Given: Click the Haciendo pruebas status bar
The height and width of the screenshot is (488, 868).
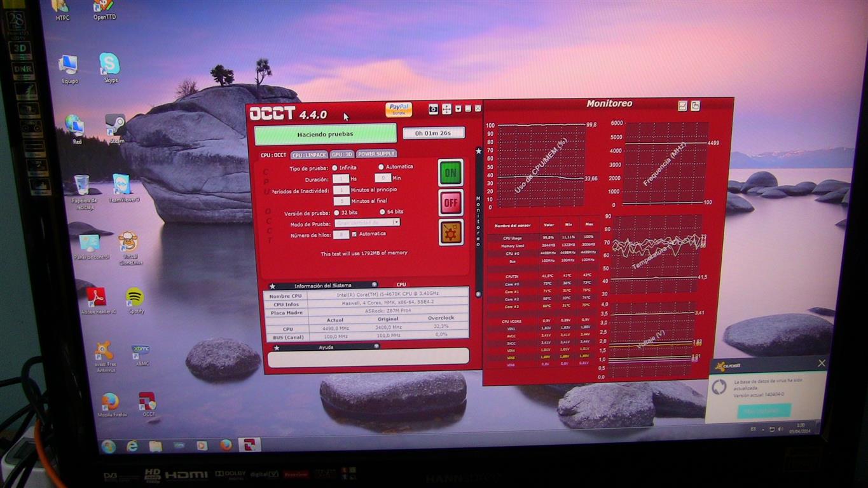Looking at the screenshot, I should [x=325, y=134].
